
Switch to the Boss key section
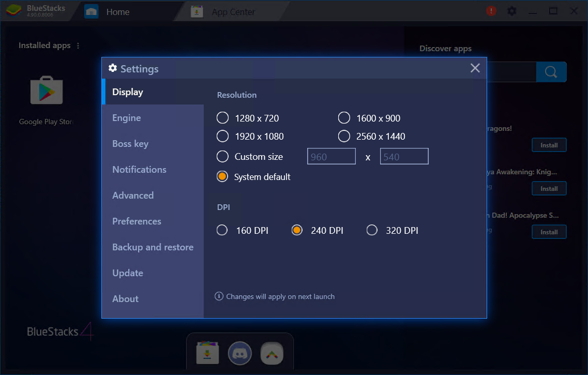tap(153, 144)
